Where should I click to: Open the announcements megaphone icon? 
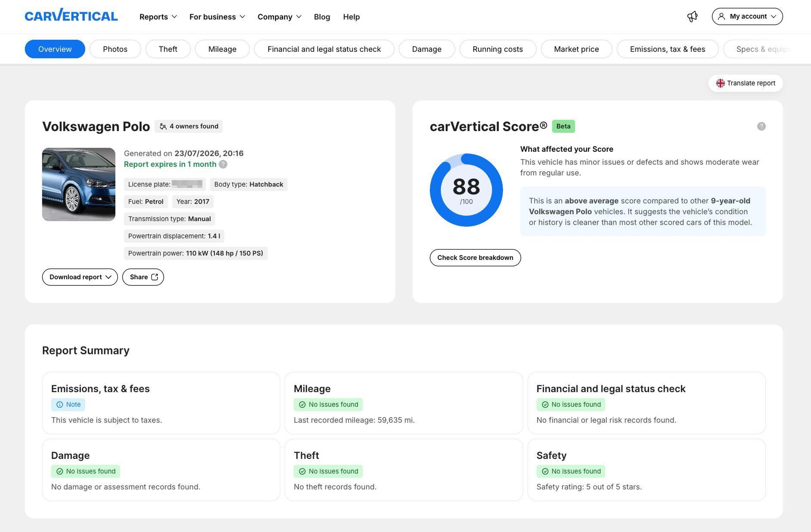(x=692, y=16)
